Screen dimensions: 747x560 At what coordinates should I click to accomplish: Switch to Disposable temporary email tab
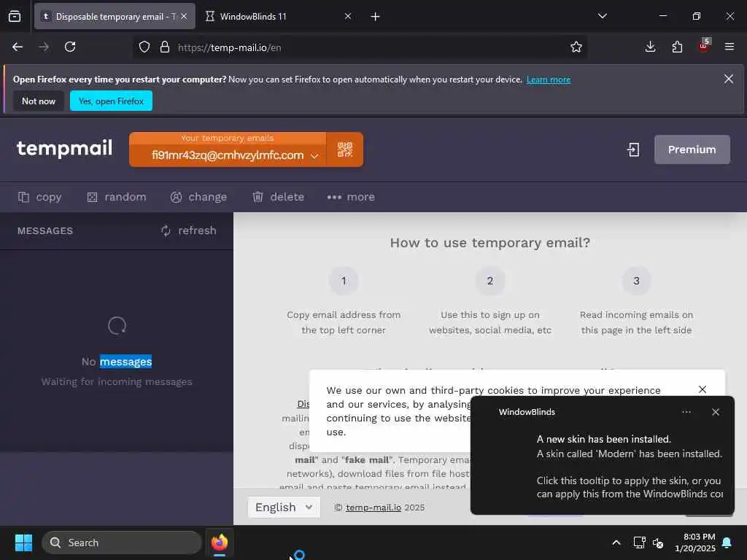tap(115, 16)
